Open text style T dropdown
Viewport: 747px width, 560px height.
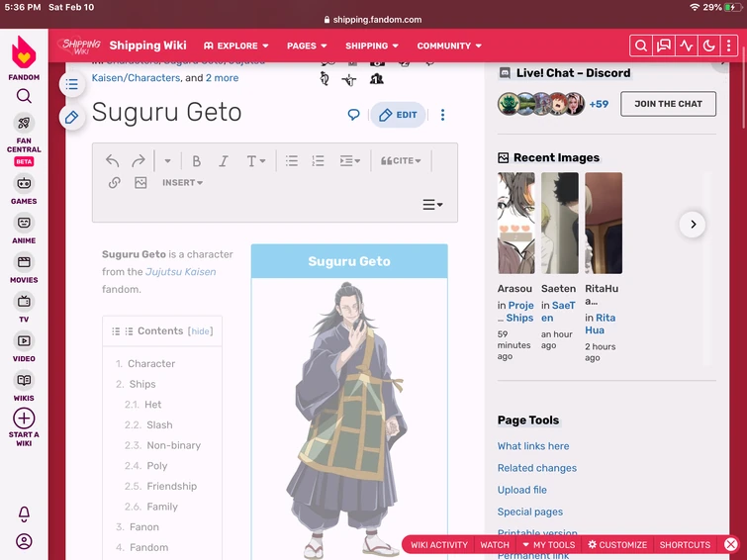[256, 161]
